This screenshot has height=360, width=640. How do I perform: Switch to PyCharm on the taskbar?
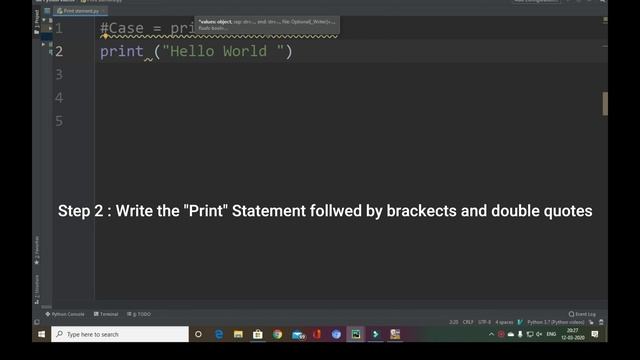coord(356,334)
